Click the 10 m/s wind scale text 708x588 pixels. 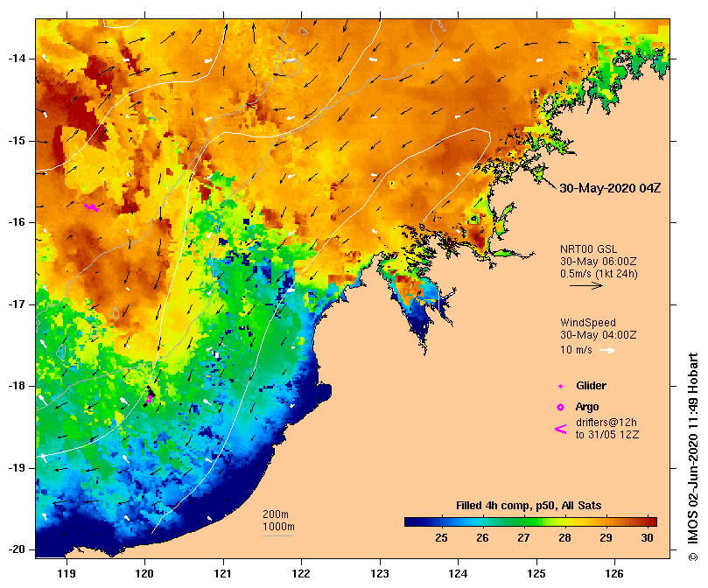pyautogui.click(x=576, y=349)
